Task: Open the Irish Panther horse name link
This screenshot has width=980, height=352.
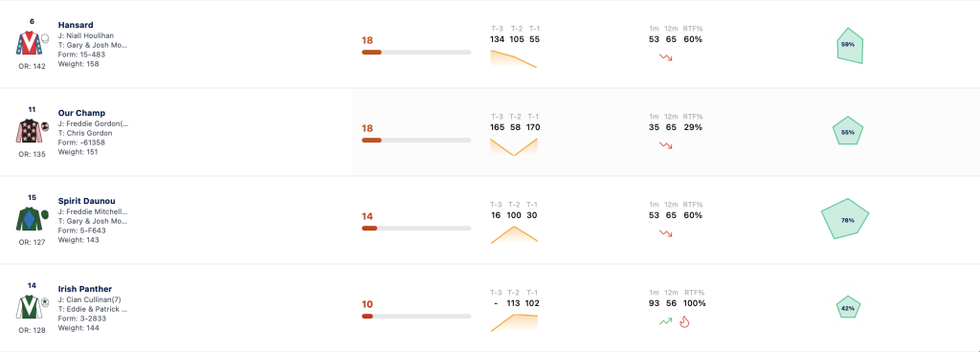Action: (85, 289)
